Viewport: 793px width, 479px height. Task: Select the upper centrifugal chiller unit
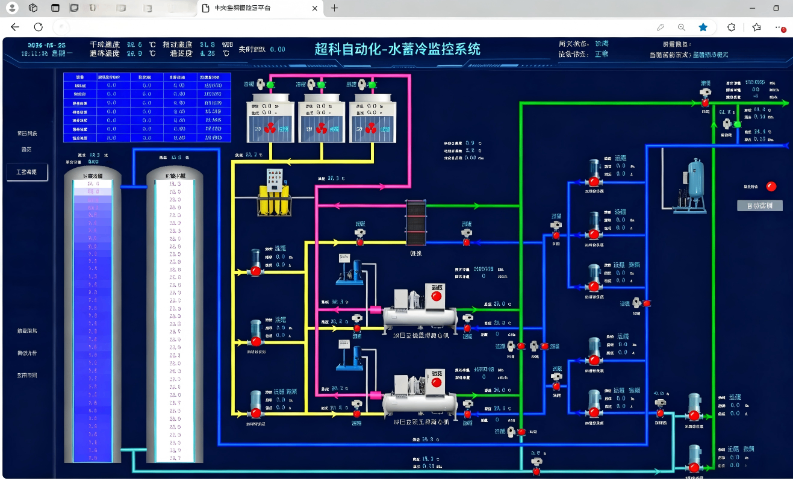tap(419, 309)
